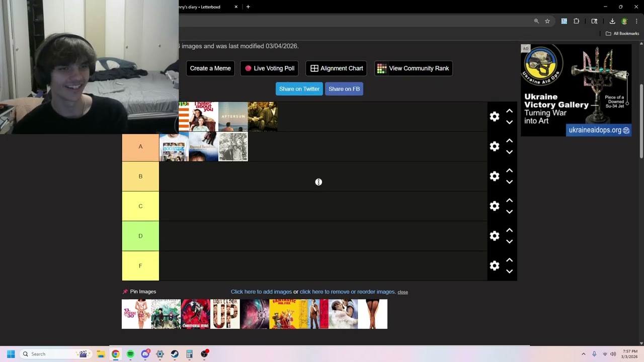Click here to add images link
644x362 pixels.
(x=261, y=292)
